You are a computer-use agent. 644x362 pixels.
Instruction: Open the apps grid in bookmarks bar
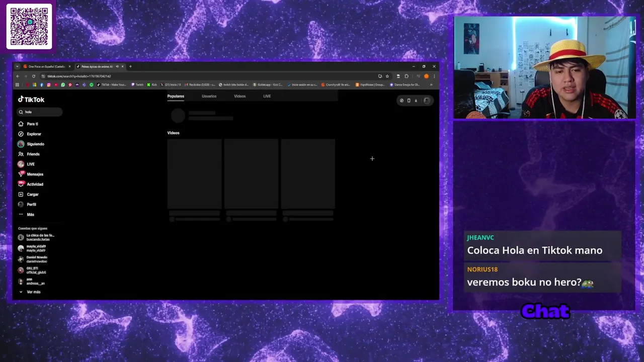coord(17,84)
